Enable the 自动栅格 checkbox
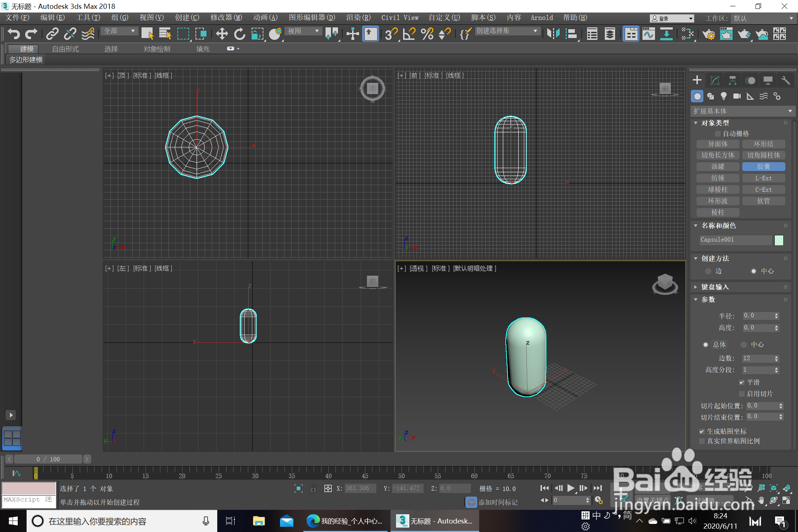This screenshot has width=798, height=532. tap(718, 134)
